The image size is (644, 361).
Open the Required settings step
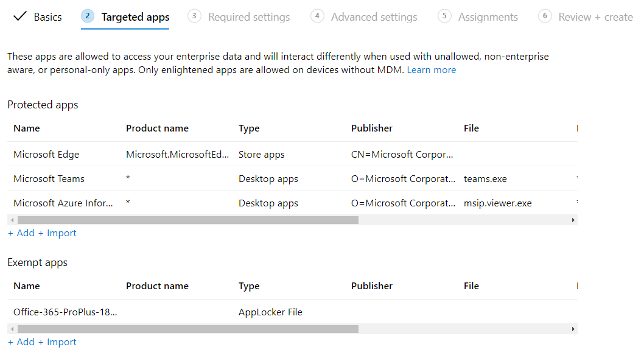[x=239, y=17]
